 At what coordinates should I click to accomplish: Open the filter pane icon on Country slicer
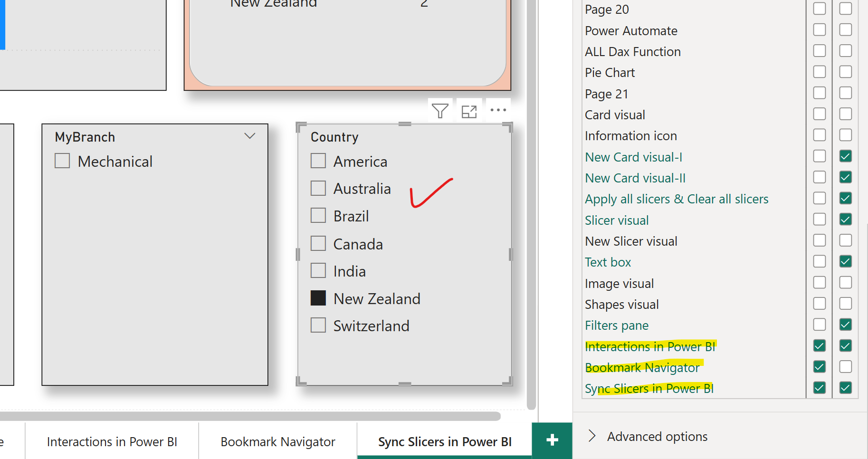click(439, 110)
